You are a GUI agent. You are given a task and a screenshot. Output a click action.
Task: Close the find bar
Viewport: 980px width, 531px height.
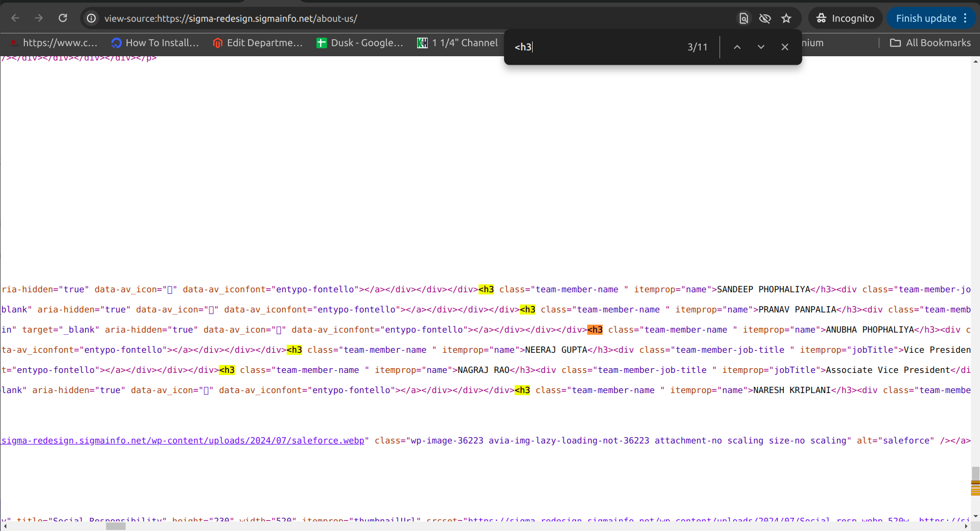tap(785, 47)
